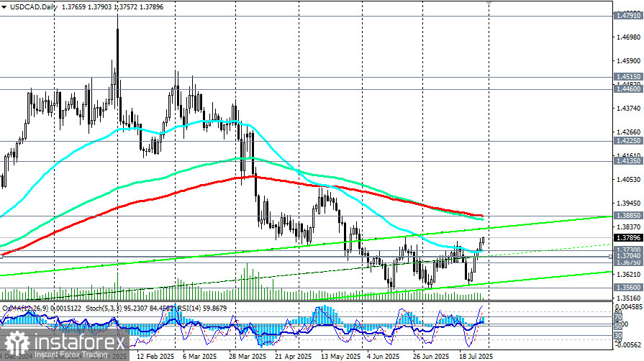Click the 1.43740 price scale value
Image resolution: width=644 pixels, height=361 pixels.
628,109
